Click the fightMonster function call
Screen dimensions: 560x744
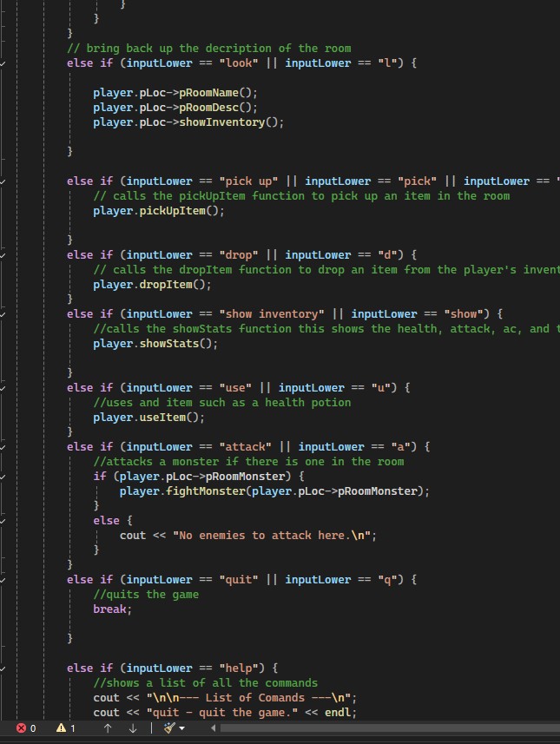click(206, 491)
